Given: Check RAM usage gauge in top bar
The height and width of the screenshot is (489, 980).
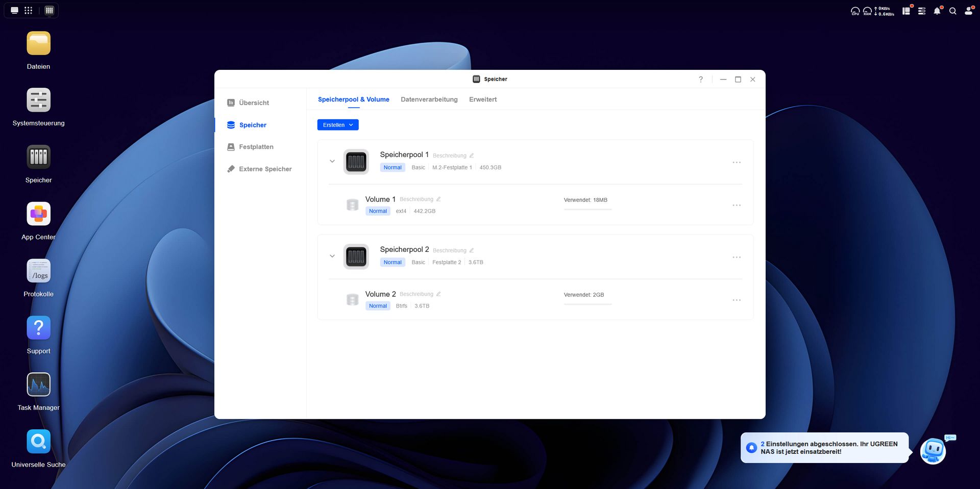Looking at the screenshot, I should pos(867,11).
